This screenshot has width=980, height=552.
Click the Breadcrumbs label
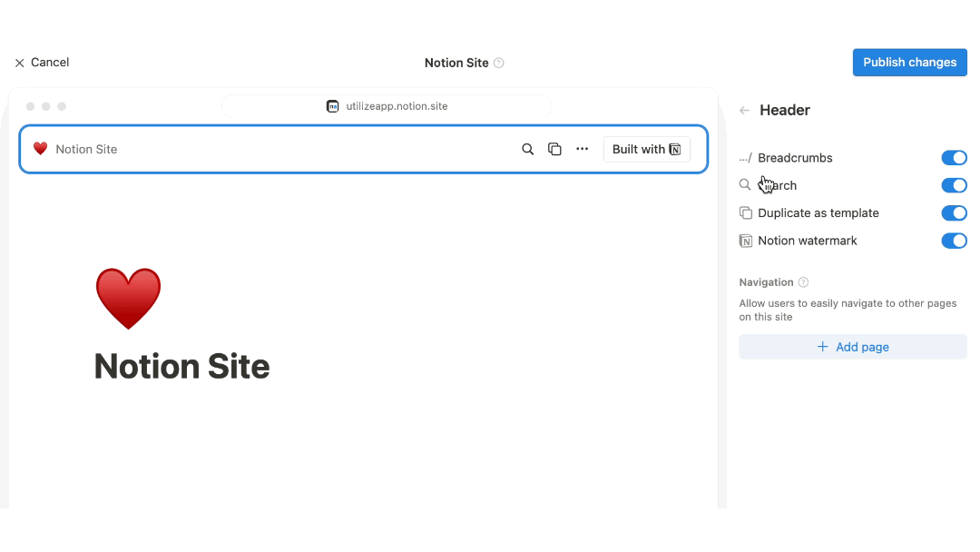pos(795,158)
